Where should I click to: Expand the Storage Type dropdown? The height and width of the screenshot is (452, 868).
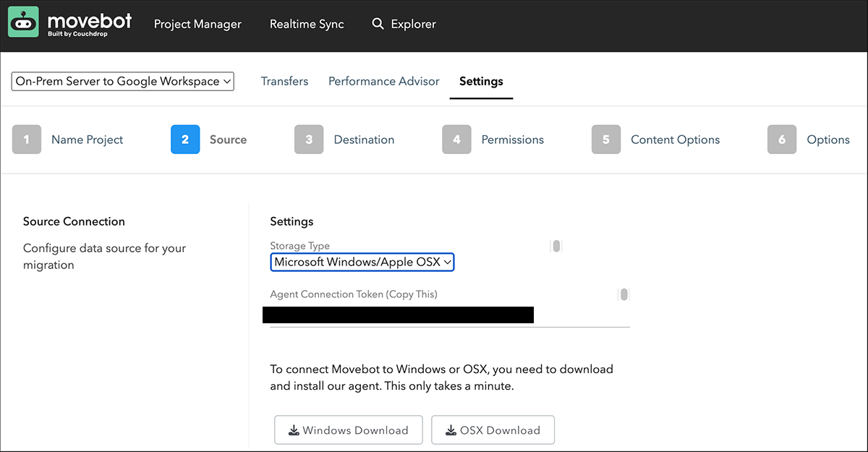(362, 262)
